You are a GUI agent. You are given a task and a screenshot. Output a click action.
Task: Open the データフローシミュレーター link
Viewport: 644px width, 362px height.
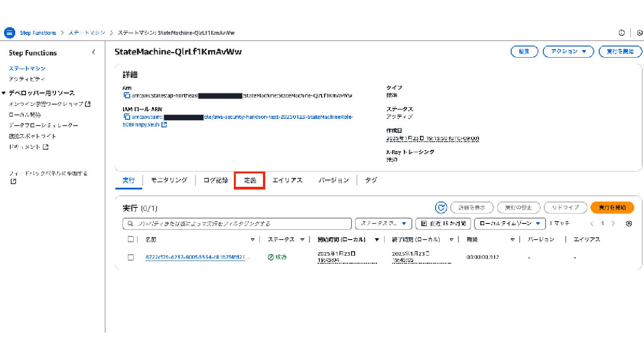coord(43,126)
